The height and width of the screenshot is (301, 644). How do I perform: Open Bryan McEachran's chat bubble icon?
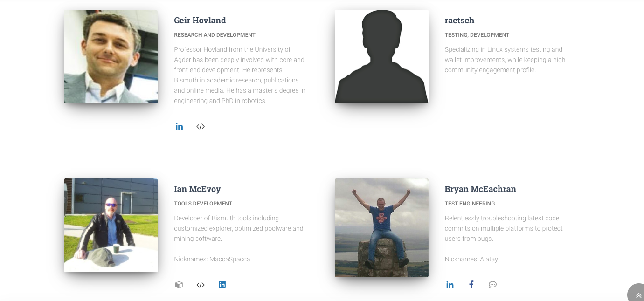coord(492,285)
